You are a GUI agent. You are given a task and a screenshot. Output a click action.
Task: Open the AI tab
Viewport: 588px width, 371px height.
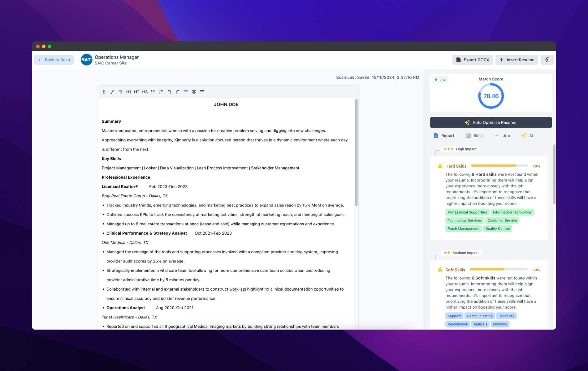click(527, 135)
